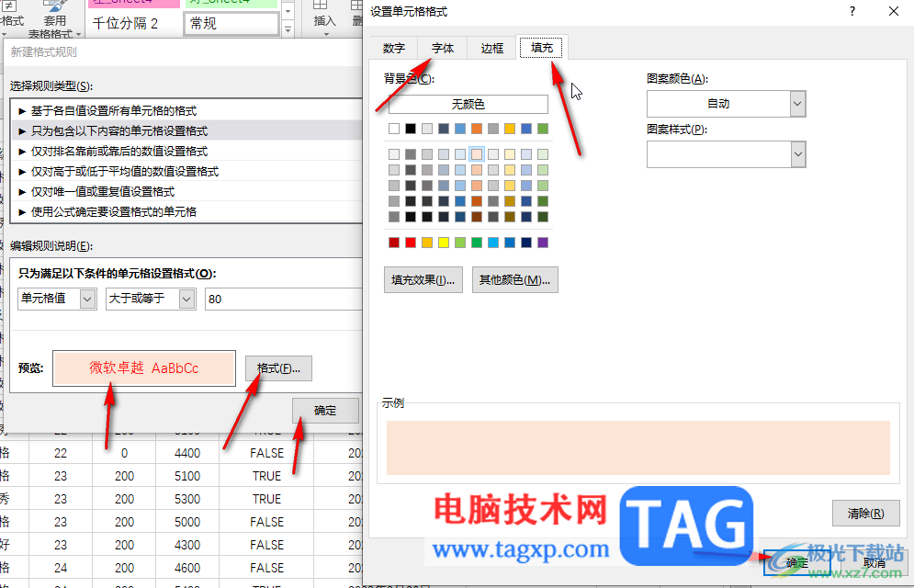Select the 填充 tab

(x=542, y=48)
